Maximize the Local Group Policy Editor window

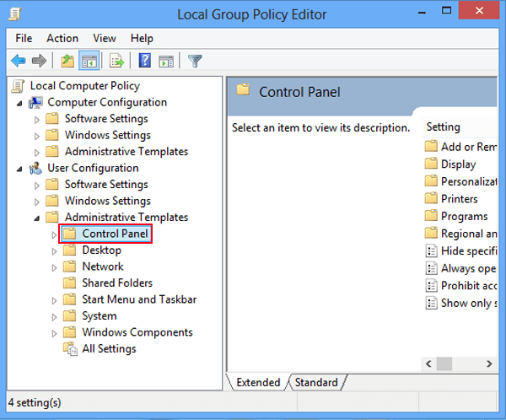click(x=447, y=10)
